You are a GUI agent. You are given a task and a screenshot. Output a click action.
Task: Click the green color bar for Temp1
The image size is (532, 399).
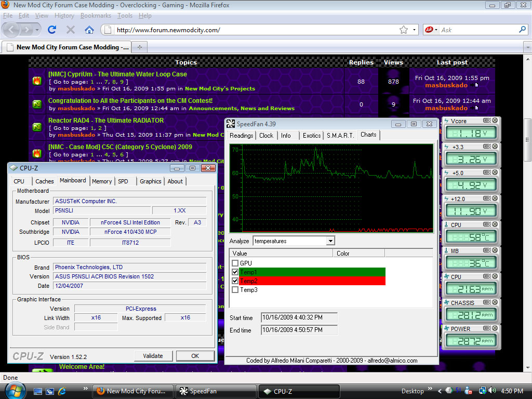(x=312, y=272)
